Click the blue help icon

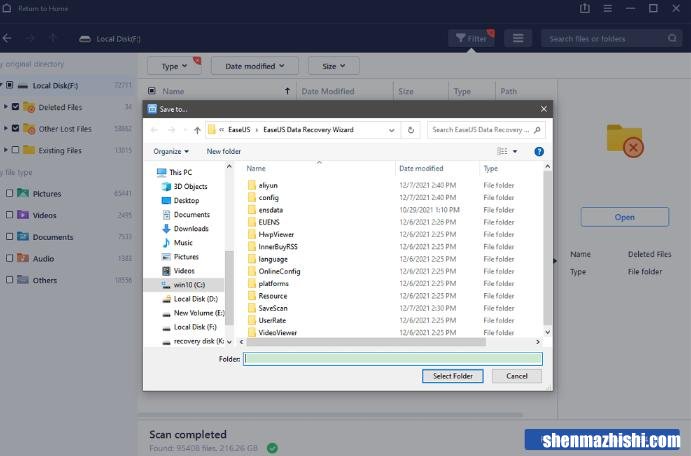click(x=539, y=152)
